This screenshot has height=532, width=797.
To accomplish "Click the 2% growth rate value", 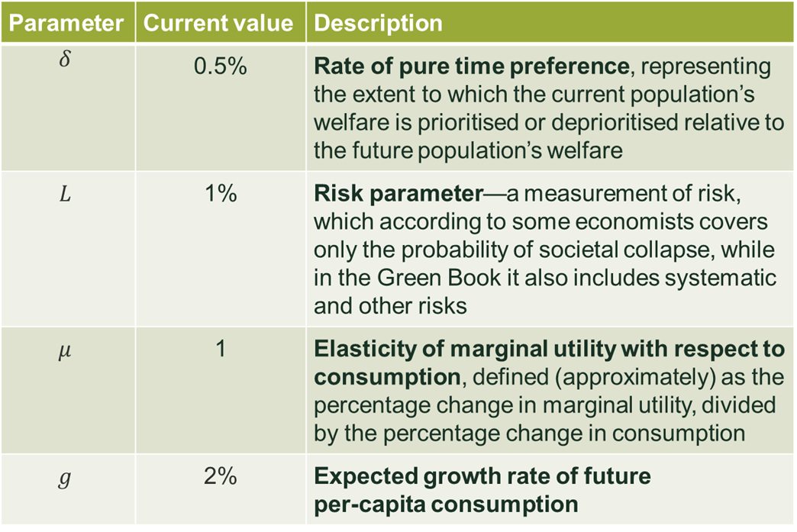I will coord(221,476).
